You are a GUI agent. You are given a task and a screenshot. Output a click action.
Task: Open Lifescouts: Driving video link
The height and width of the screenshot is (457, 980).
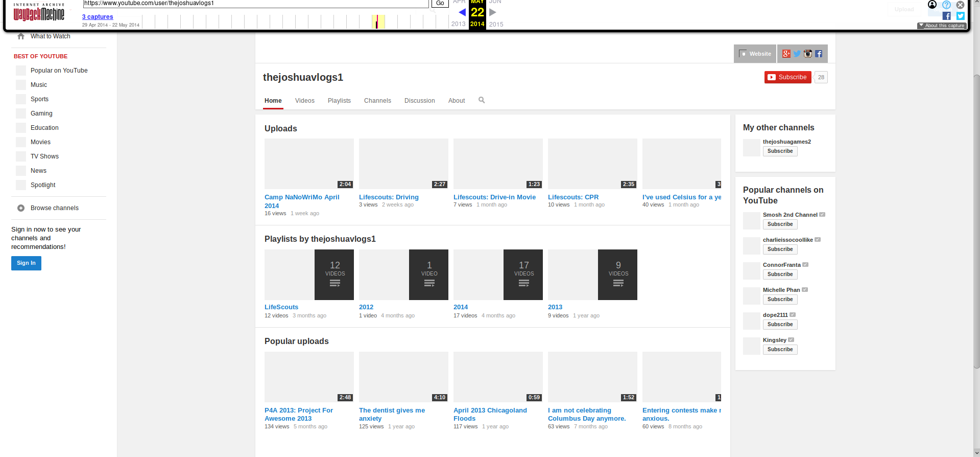(389, 197)
